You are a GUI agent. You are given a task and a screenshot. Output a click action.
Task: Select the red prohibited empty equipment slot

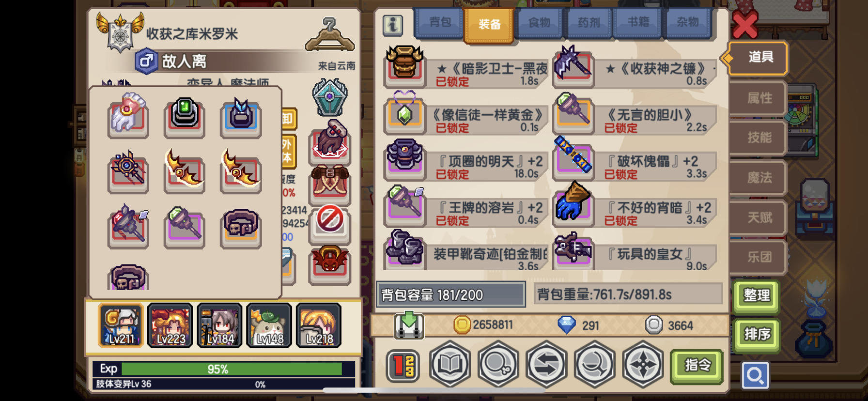coord(330,221)
